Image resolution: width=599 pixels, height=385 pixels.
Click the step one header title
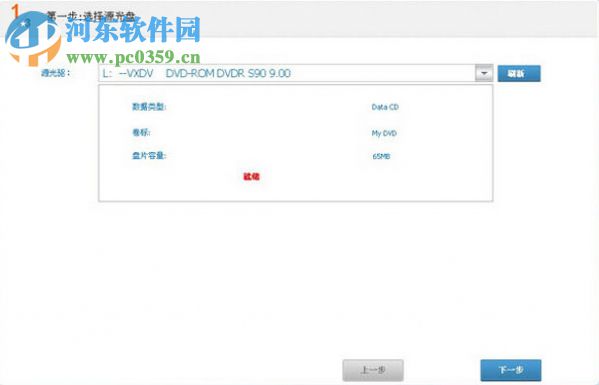pyautogui.click(x=91, y=16)
